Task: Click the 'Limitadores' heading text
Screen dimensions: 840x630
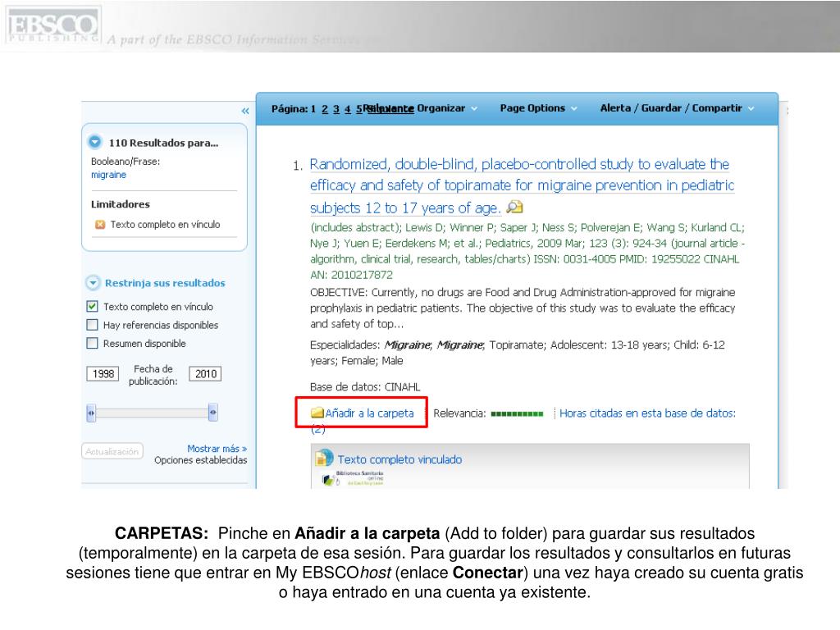Action: (121, 204)
